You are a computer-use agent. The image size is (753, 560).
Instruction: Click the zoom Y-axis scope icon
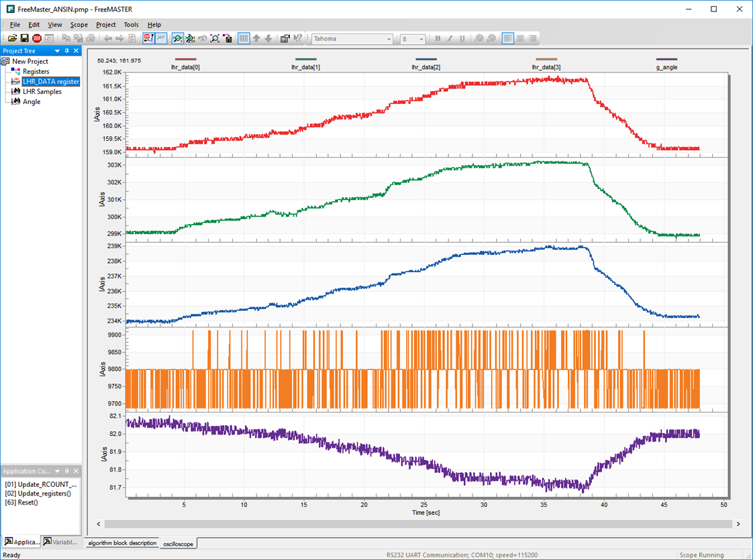(x=190, y=38)
